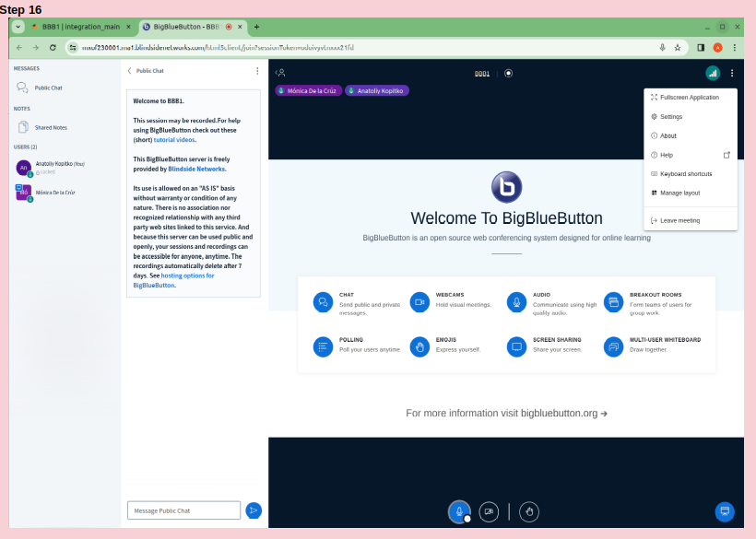Viewport: 756px width, 539px height.
Task: Click the bigbluebutton.org information text
Action: point(506,414)
